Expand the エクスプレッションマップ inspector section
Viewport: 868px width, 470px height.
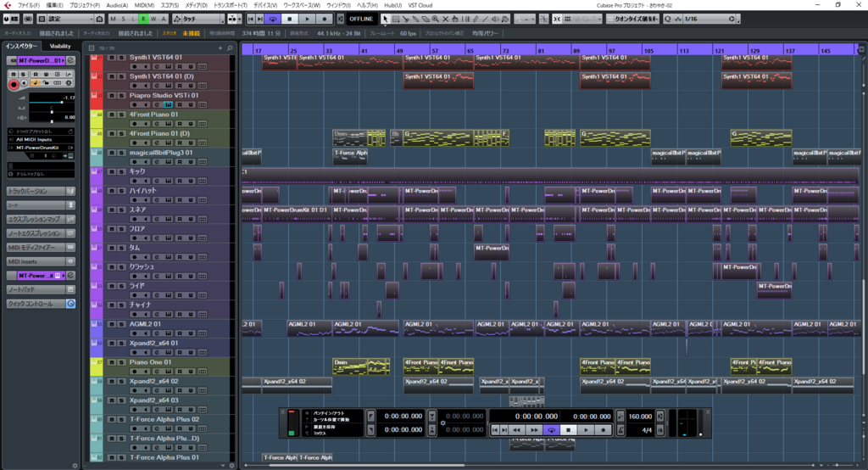coord(41,219)
